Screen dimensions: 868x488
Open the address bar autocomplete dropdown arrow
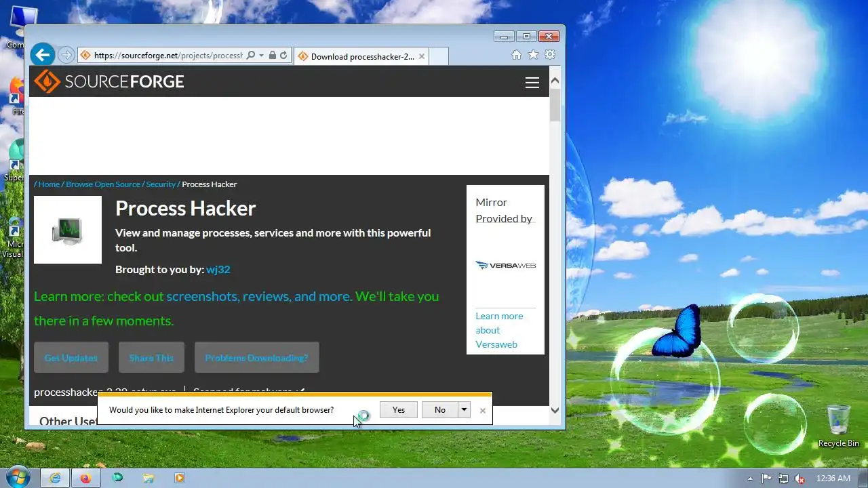pos(261,56)
